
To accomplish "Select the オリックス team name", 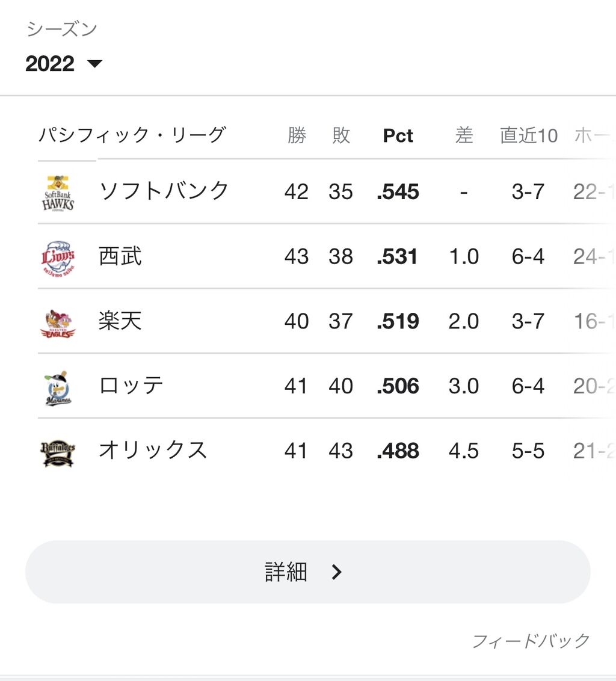I will [x=153, y=451].
